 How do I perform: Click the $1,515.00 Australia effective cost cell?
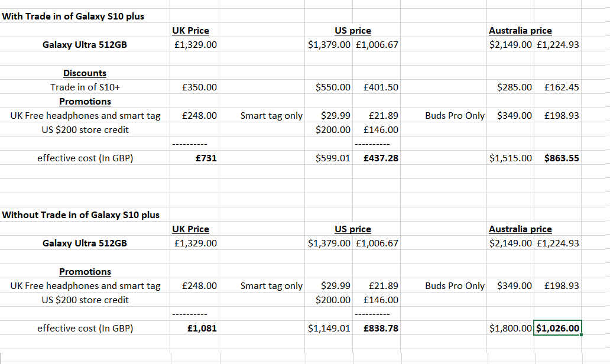pos(511,158)
